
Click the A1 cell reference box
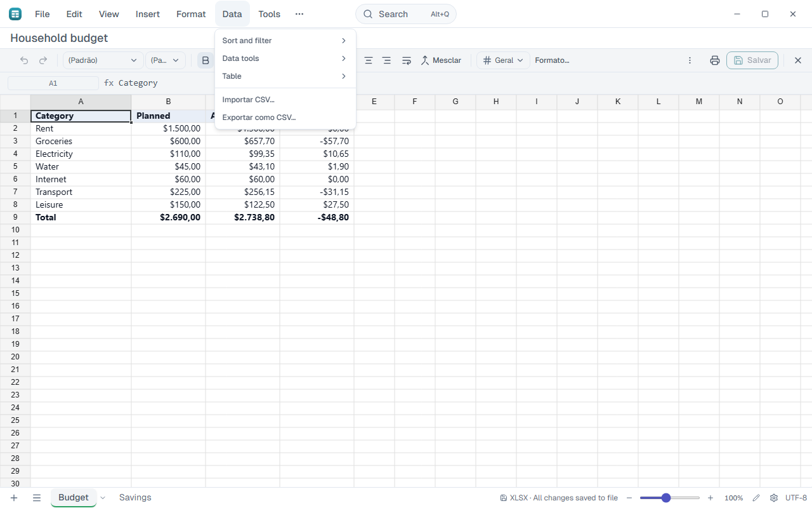pos(53,83)
